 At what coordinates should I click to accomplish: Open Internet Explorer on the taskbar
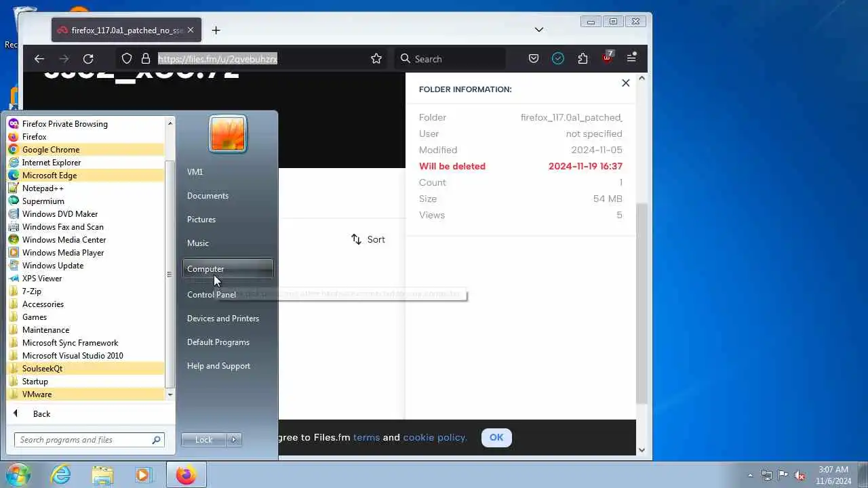tap(61, 474)
